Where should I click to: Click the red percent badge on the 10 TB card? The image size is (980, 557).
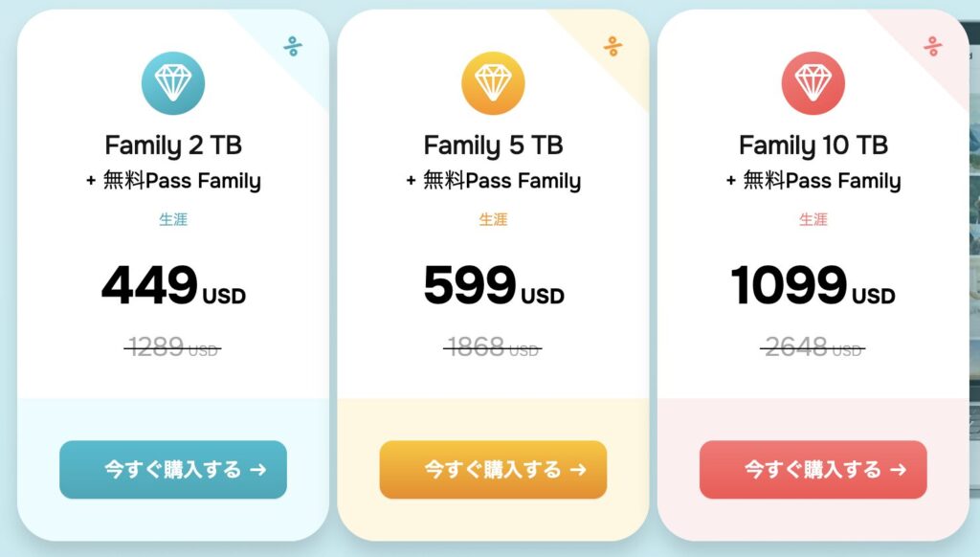pyautogui.click(x=933, y=45)
